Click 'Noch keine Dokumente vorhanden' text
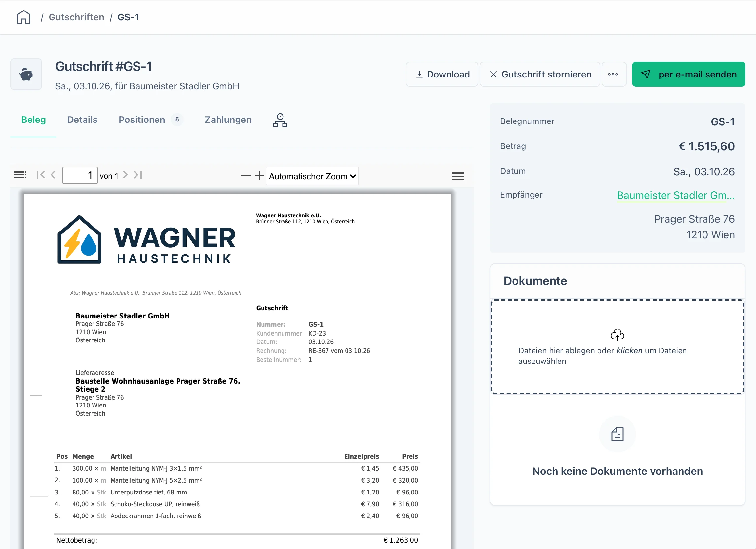The height and width of the screenshot is (549, 756). pos(617,471)
